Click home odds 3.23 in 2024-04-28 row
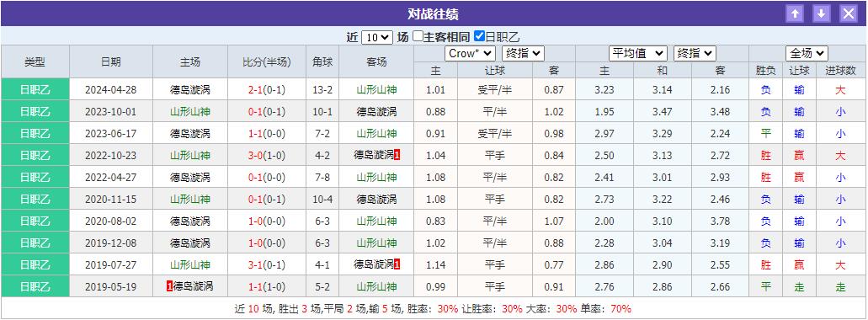Image resolution: width=868 pixels, height=320 pixels. pos(604,90)
